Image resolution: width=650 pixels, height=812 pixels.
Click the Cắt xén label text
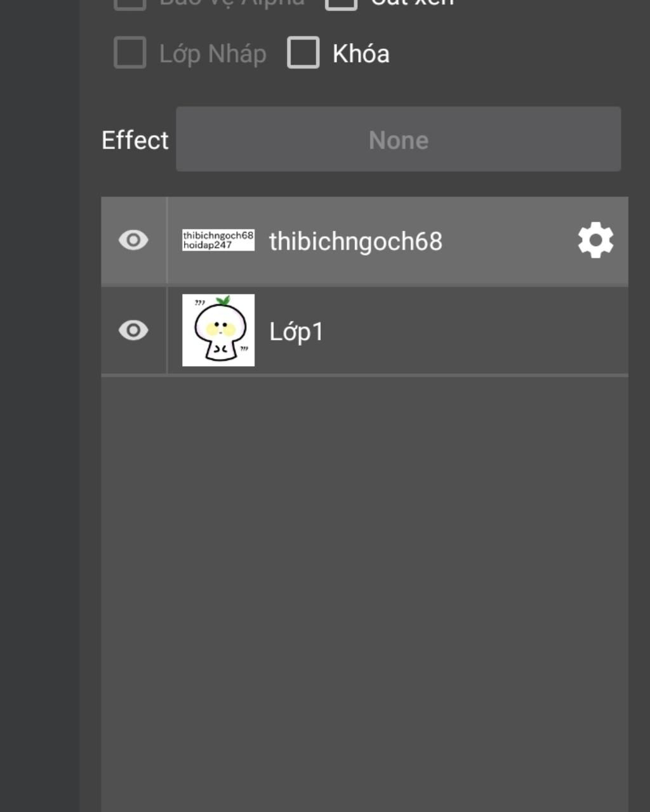point(413,3)
